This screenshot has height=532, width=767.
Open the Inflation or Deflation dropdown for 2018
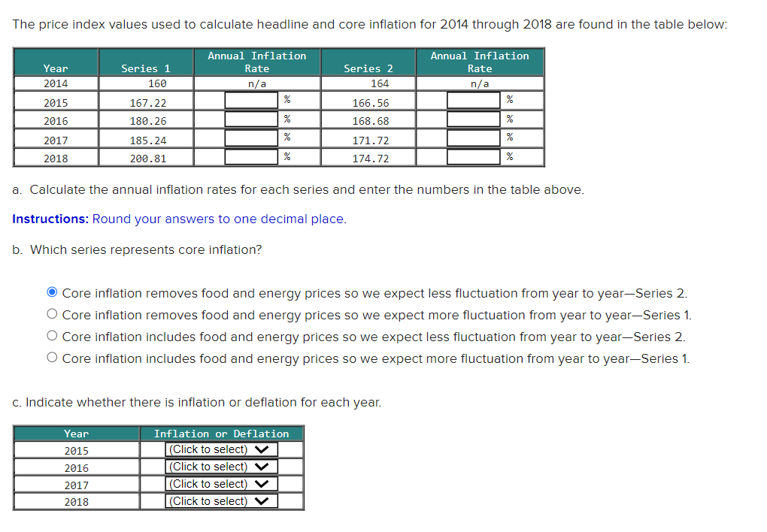221,500
